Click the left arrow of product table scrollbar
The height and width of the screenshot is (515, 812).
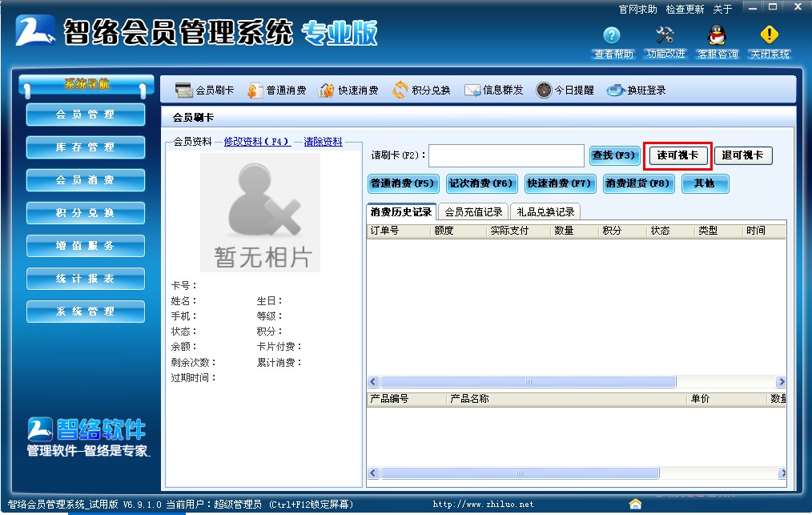(373, 473)
